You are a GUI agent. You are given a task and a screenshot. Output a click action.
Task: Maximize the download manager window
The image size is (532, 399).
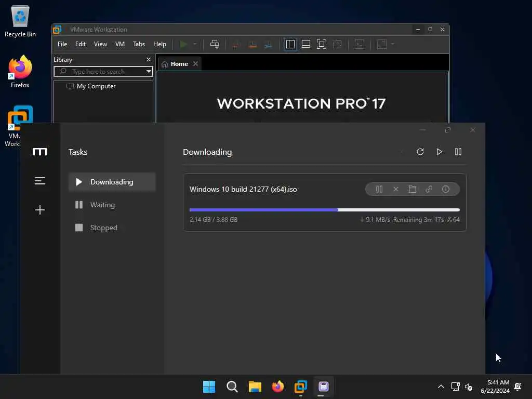pos(447,130)
